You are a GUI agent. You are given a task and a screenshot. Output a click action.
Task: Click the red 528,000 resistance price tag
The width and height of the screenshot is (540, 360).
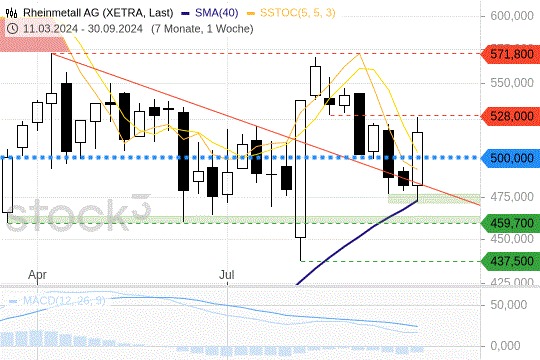point(510,116)
